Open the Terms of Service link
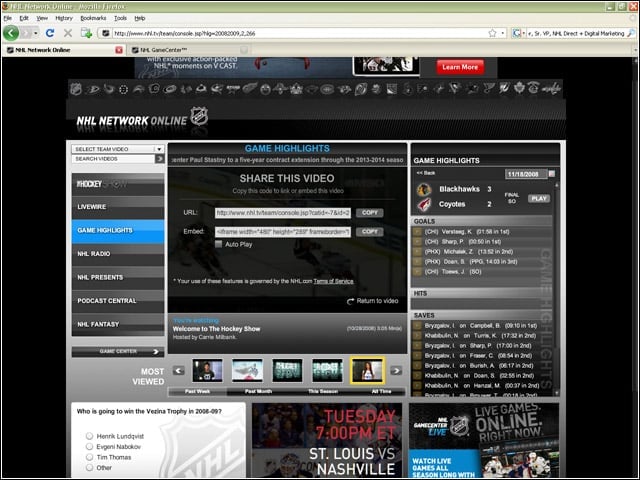The width and height of the screenshot is (640, 480). (x=333, y=281)
